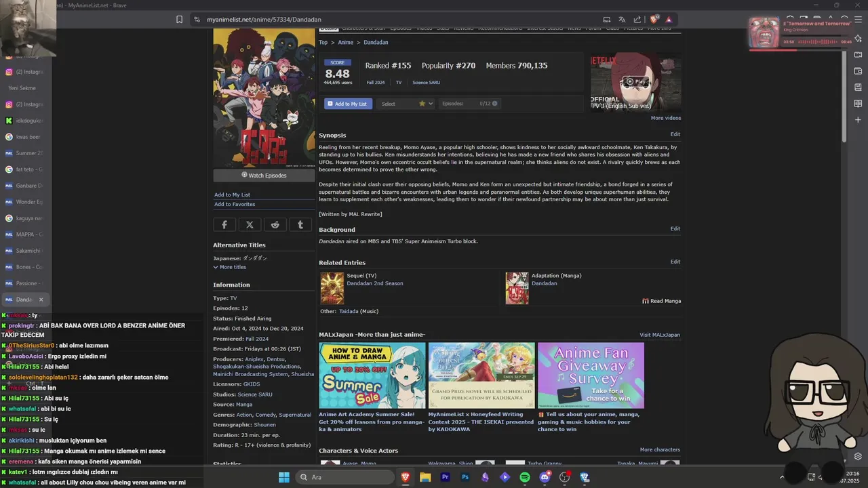Open Discord from the taskbar
Viewport: 868px width, 488px height.
coord(545,477)
